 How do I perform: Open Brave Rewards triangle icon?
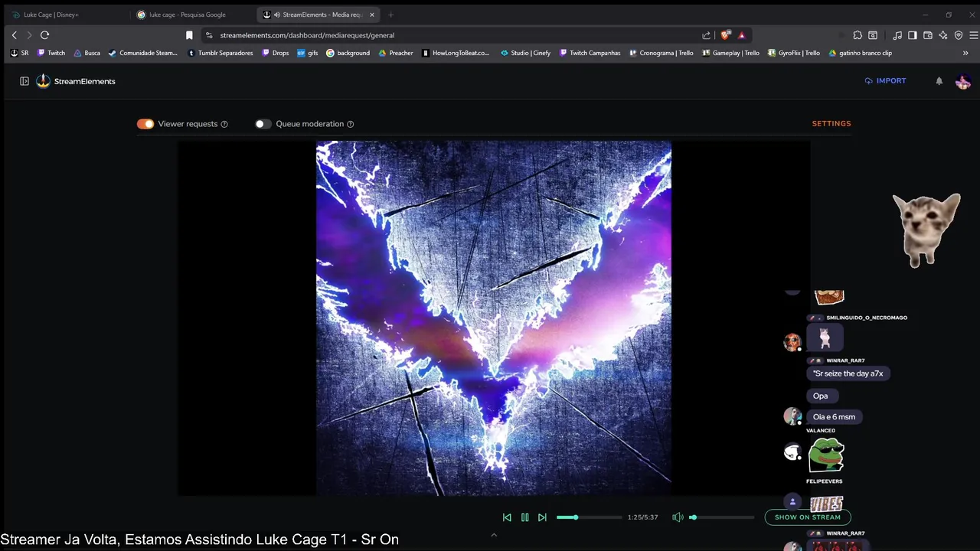pyautogui.click(x=742, y=35)
